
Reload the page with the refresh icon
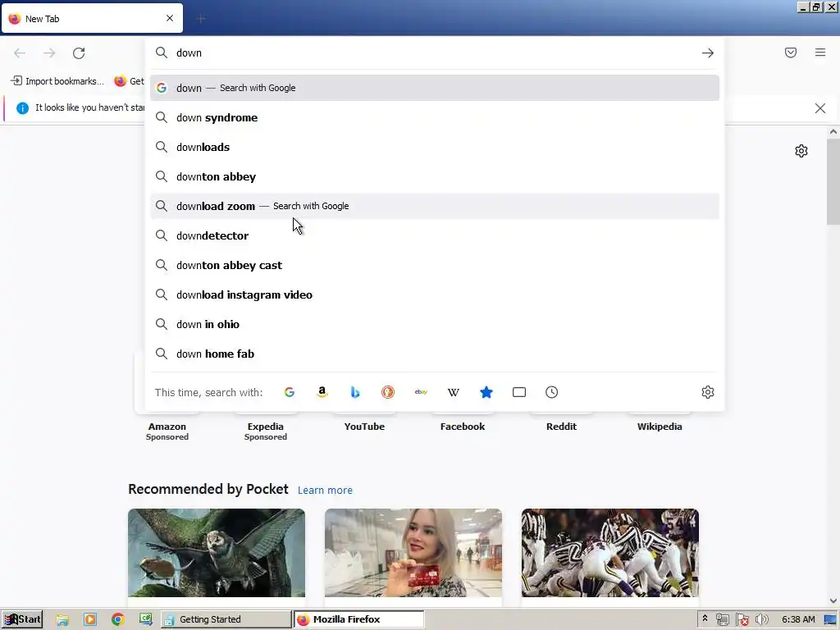pyautogui.click(x=79, y=53)
